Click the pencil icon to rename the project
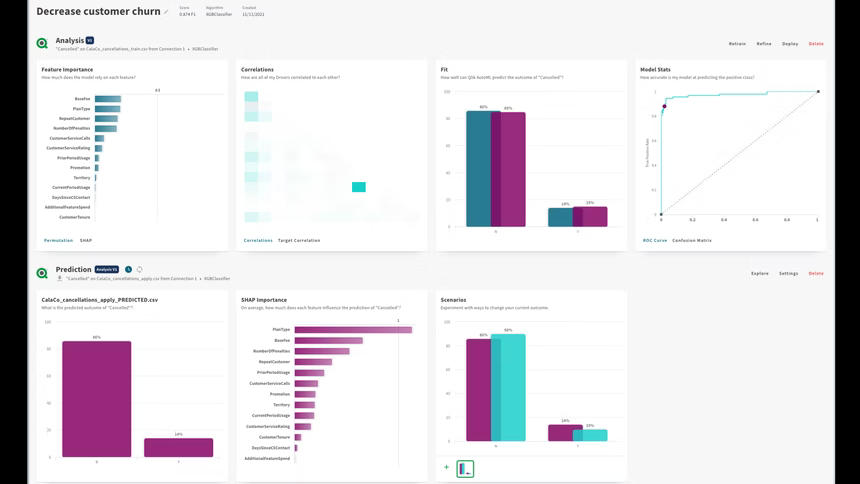Viewport: 860px width, 484px height. pos(166,12)
